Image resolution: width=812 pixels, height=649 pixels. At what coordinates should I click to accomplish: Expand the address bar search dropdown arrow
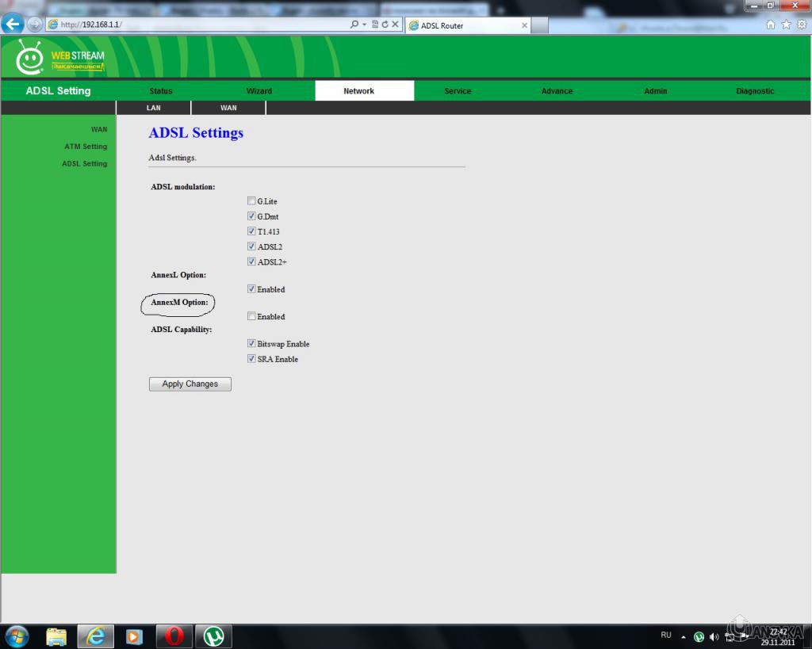pos(364,25)
